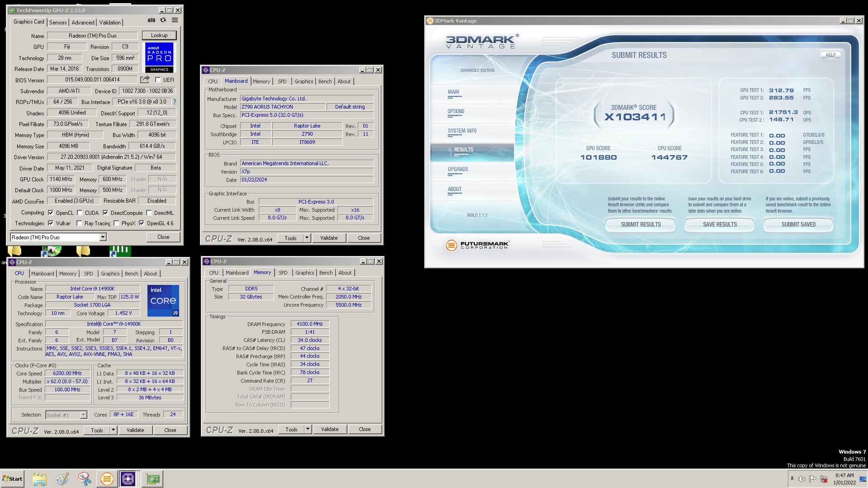Switch to CPU-Z taskbar button

[x=128, y=479]
